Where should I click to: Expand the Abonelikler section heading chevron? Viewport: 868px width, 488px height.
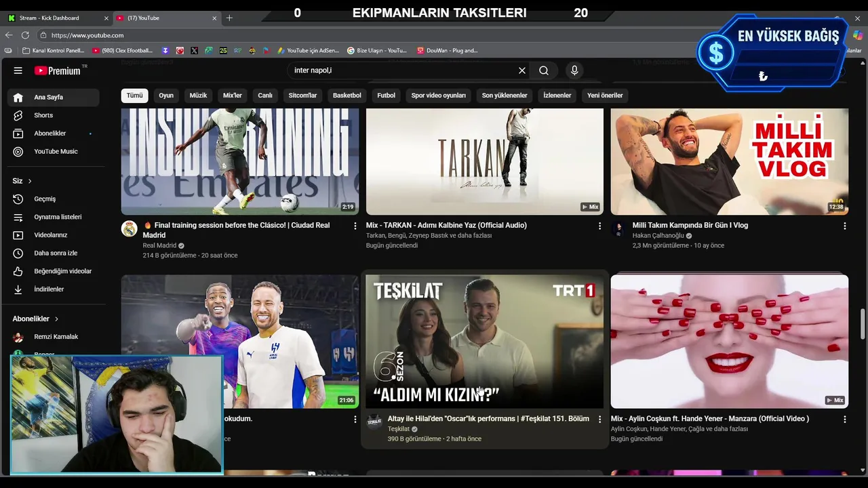tap(56, 319)
